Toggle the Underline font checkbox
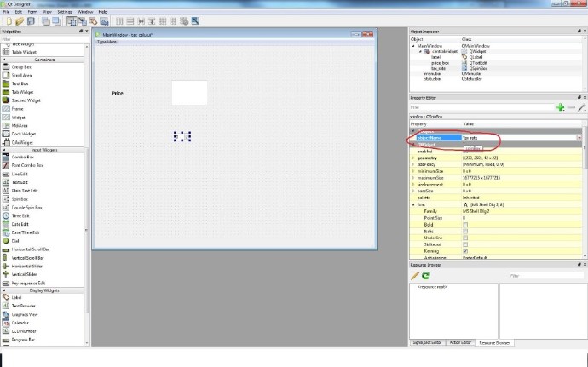 pos(465,238)
